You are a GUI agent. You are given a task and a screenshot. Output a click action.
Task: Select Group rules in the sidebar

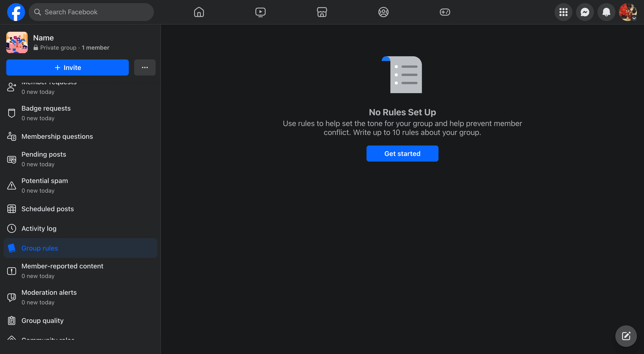click(x=40, y=248)
